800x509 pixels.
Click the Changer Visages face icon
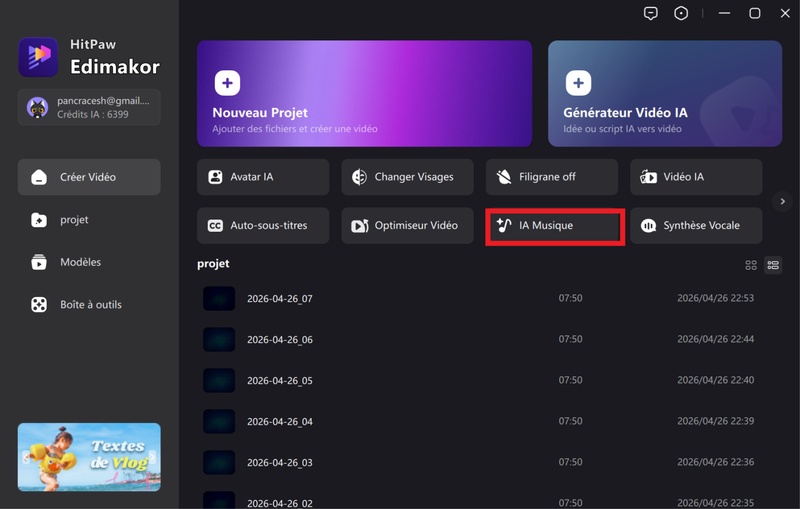(x=359, y=177)
